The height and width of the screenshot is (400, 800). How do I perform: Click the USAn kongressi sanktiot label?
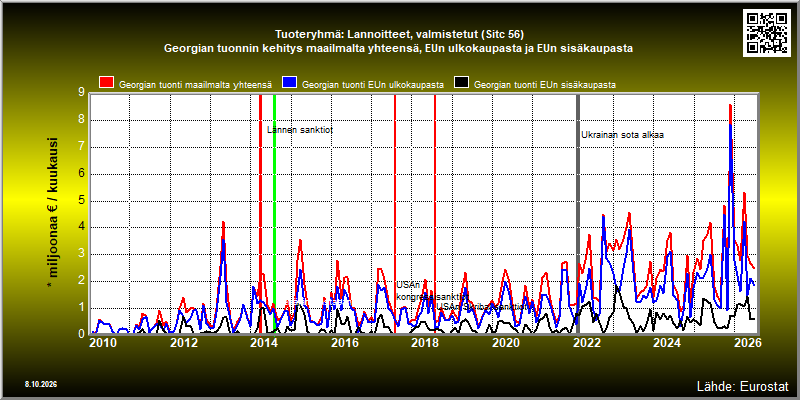point(429,290)
